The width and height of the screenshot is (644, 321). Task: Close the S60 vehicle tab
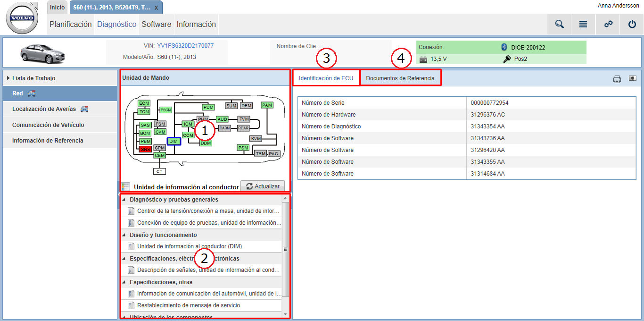pos(156,8)
